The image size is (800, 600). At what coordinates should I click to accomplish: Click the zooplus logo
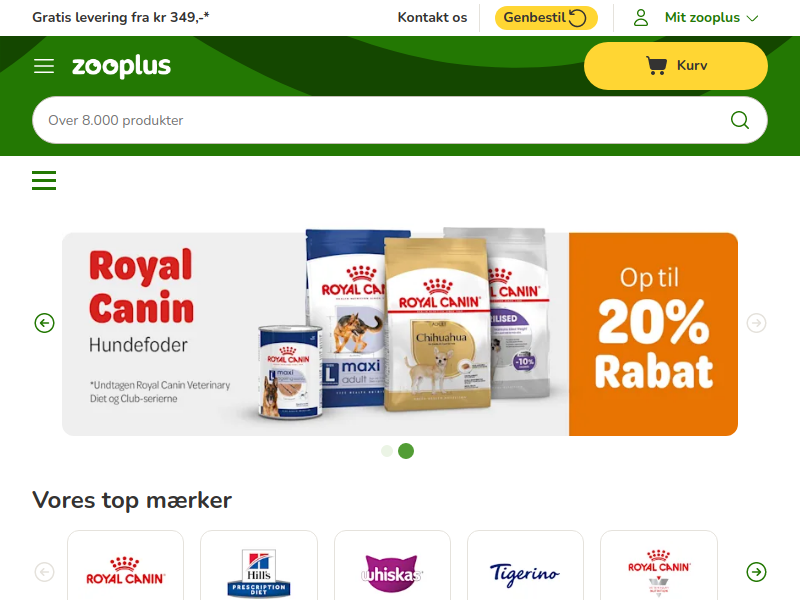(121, 66)
